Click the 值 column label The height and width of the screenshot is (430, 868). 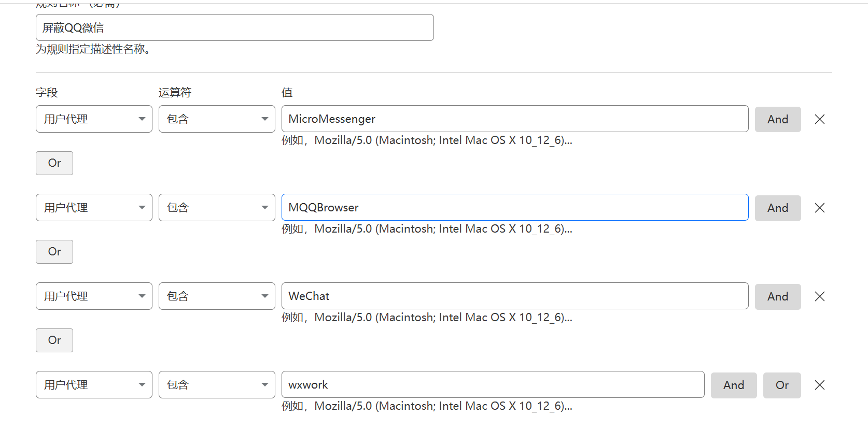pos(287,93)
